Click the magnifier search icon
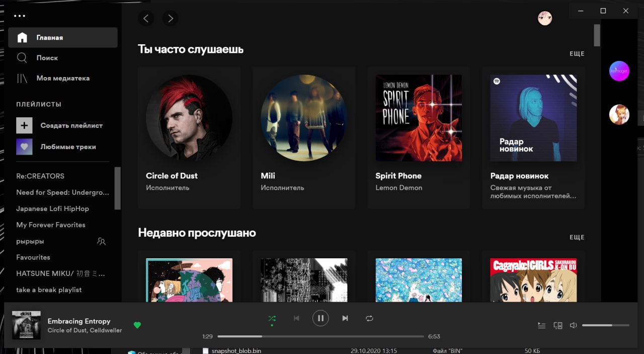This screenshot has width=644, height=354. [22, 58]
